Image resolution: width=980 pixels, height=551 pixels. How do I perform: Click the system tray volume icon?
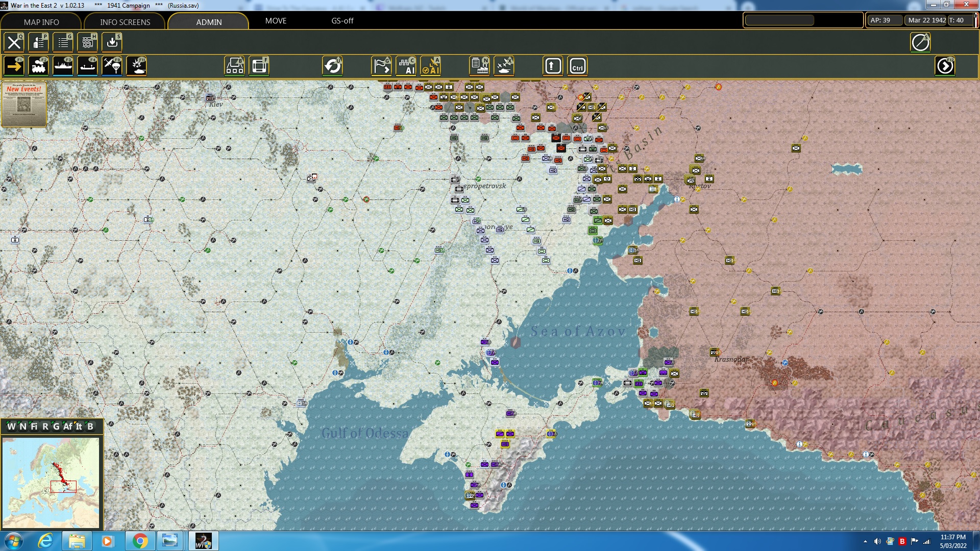tap(877, 541)
